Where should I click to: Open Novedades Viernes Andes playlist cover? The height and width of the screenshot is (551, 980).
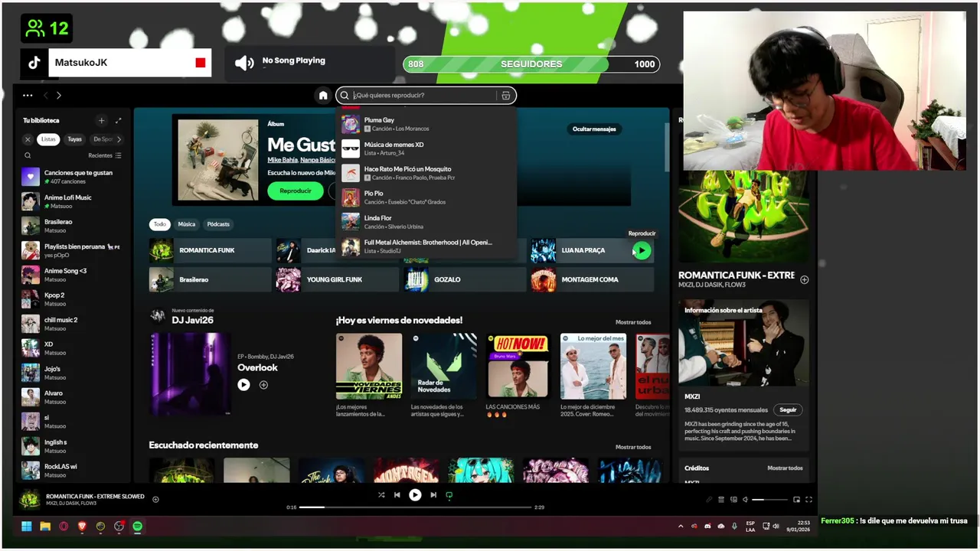click(x=368, y=367)
